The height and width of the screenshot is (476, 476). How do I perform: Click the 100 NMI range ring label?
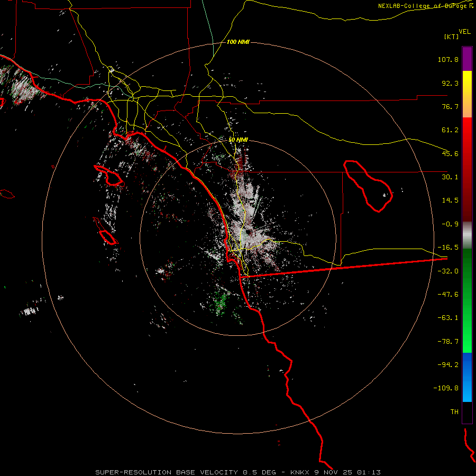pyautogui.click(x=238, y=42)
